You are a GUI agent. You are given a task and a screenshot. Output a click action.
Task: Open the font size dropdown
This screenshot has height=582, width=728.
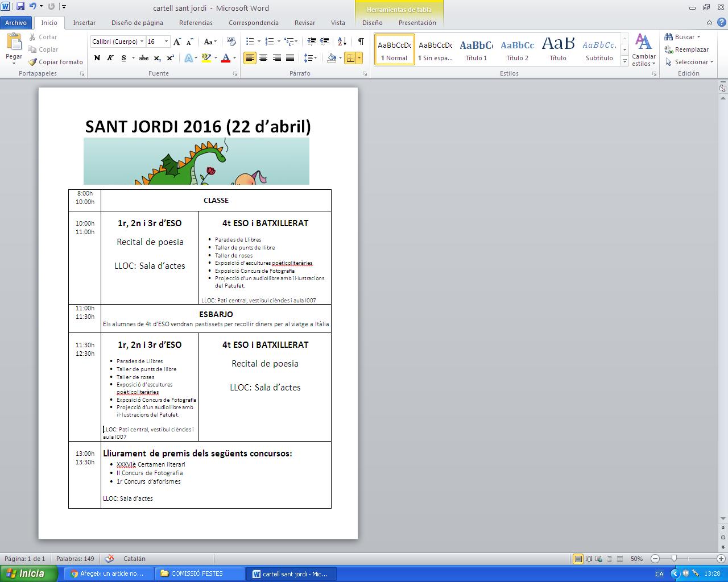point(166,41)
